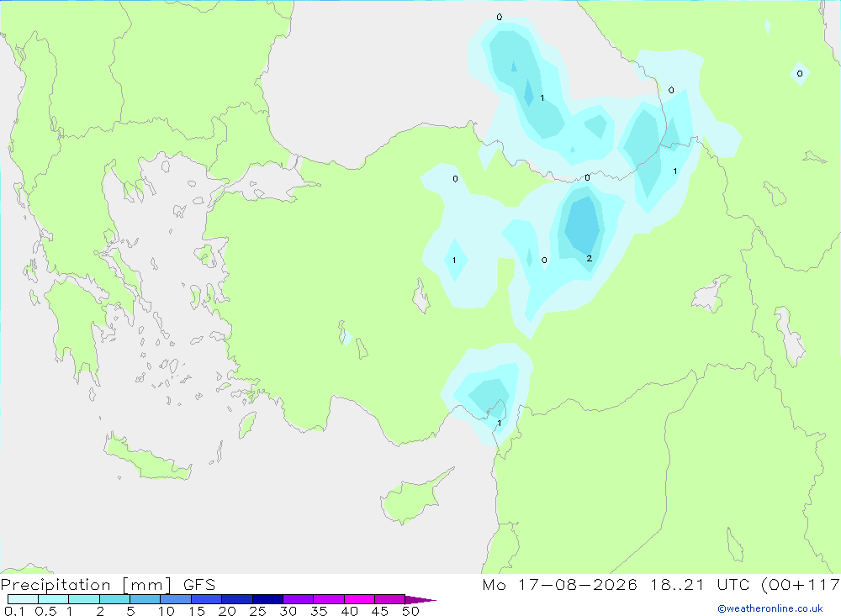Pick the 10–15 mm legend color swatch
The width and height of the screenshot is (841, 616).
click(x=176, y=599)
